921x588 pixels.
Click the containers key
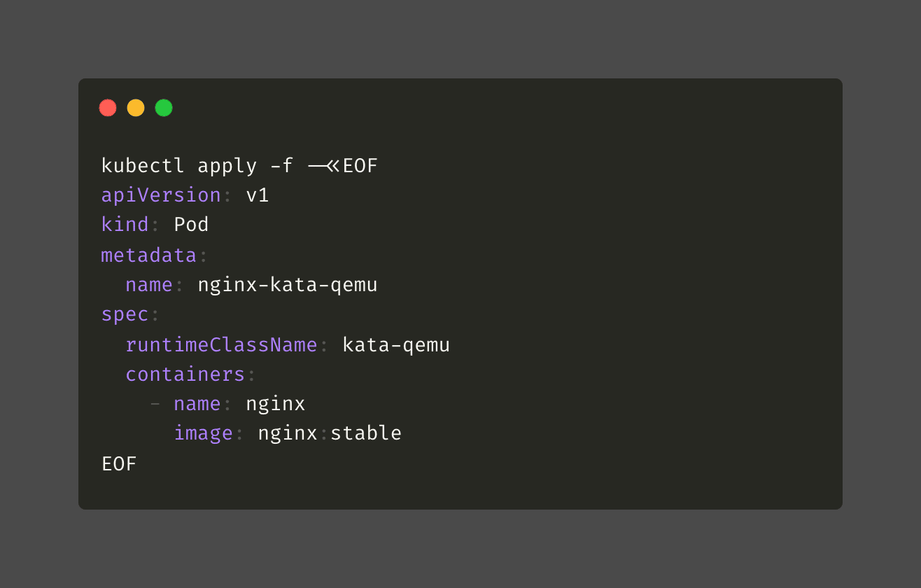[x=185, y=374]
